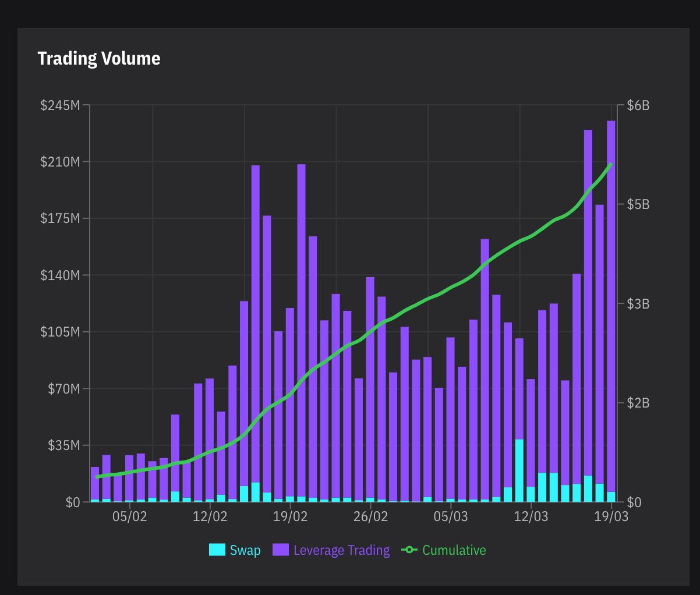Toggle the Cumulative series legend label
This screenshot has width=700, height=595.
point(454,550)
